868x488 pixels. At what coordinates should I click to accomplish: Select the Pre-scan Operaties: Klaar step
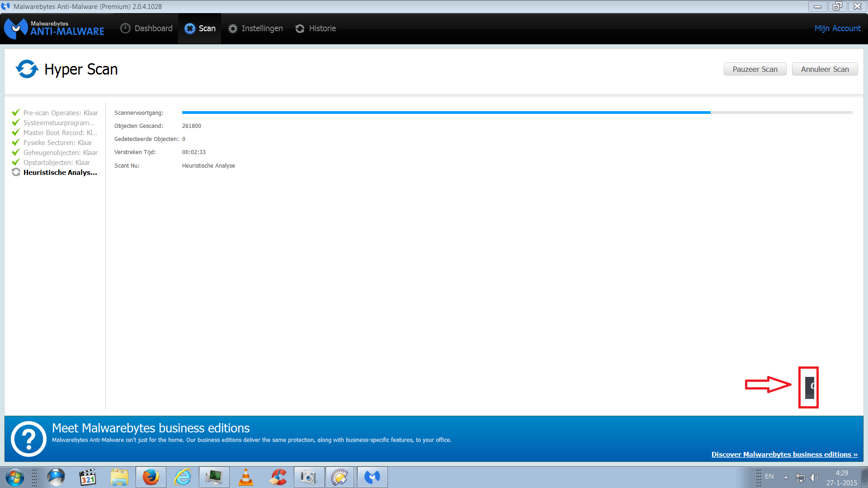coord(55,113)
